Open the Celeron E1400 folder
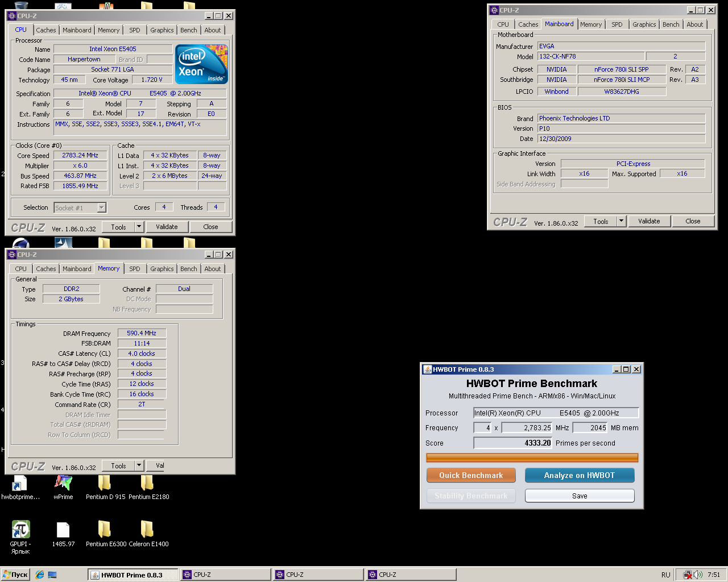The height and width of the screenshot is (582, 728). 148,534
